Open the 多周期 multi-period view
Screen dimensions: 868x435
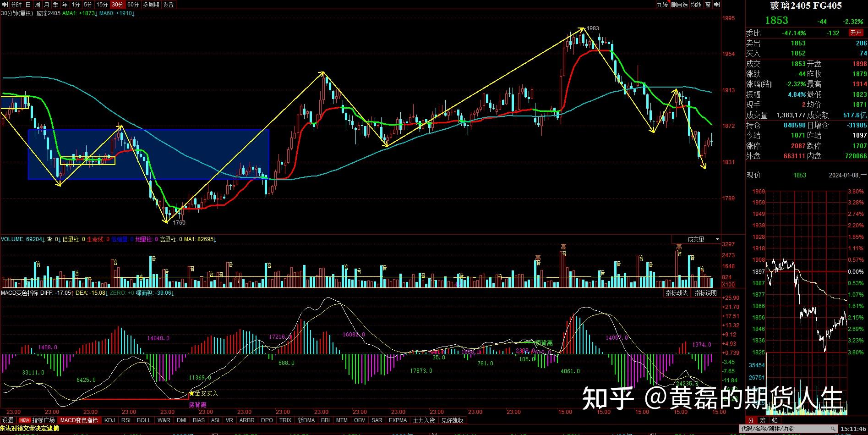[x=151, y=5]
